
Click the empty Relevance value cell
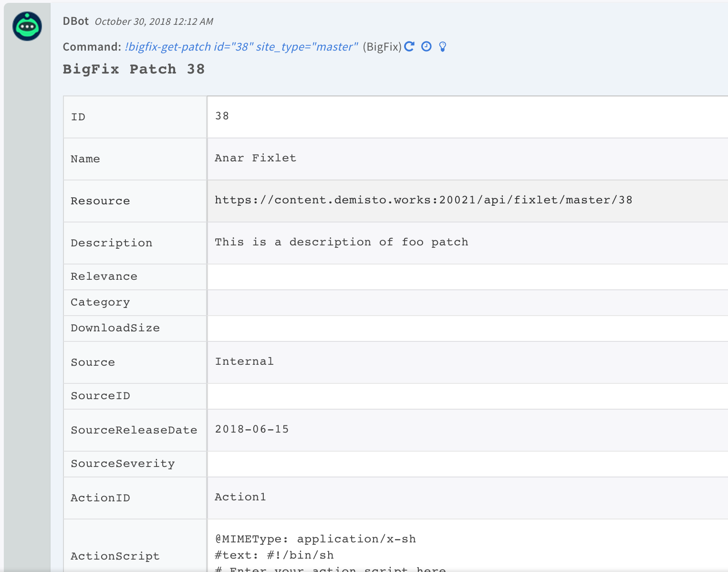click(x=468, y=277)
